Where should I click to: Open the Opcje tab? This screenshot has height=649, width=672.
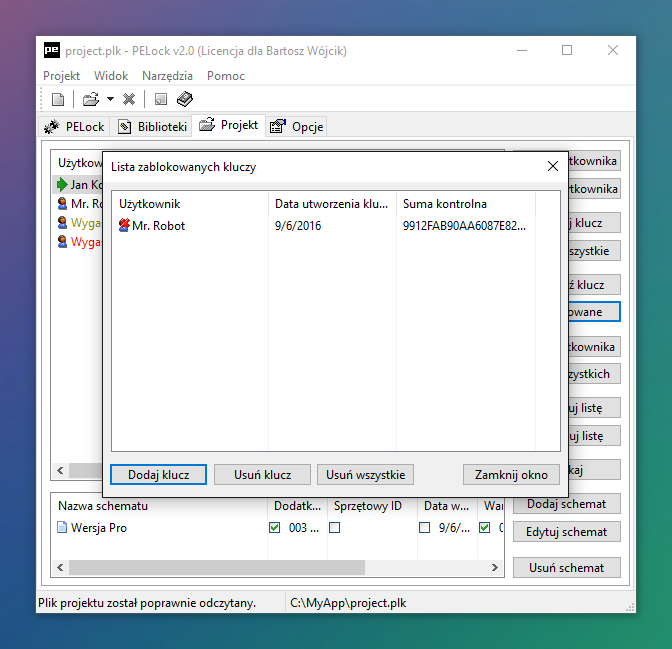point(297,127)
